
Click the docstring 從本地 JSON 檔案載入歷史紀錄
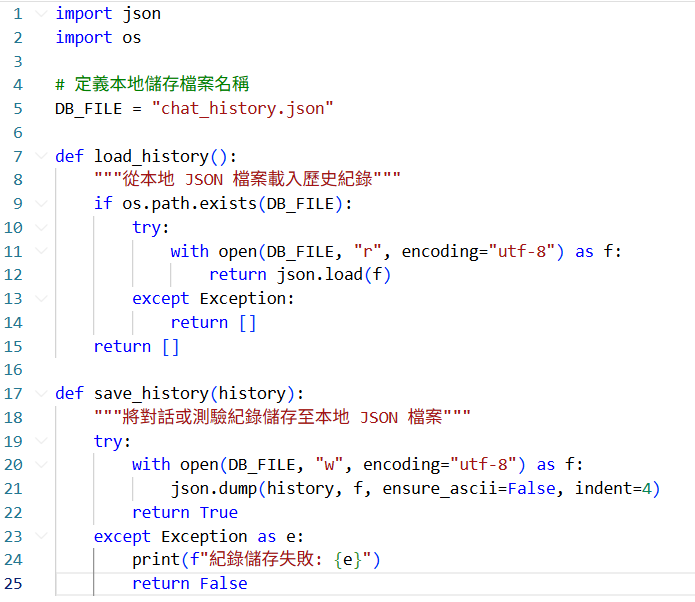point(247,179)
